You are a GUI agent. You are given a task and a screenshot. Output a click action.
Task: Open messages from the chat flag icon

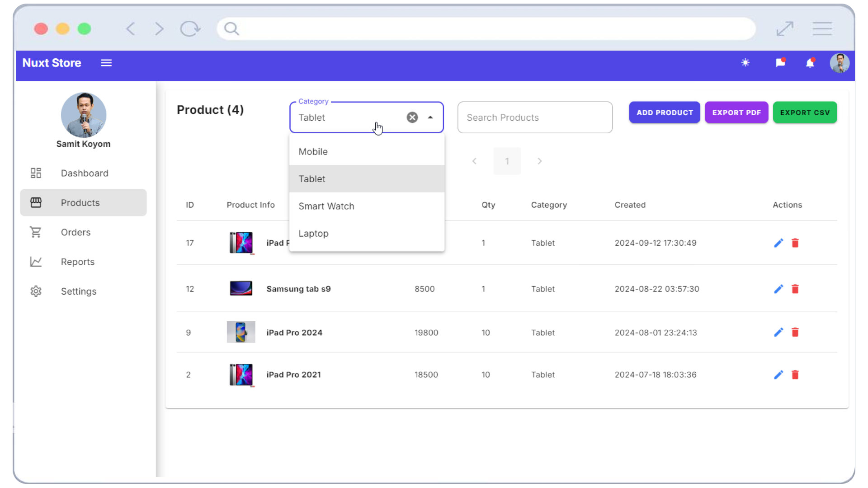coord(780,63)
